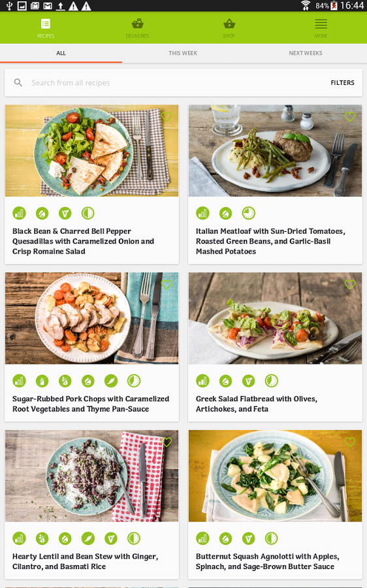This screenshot has height=588, width=367.
Task: Open Sugar-Rubbed Pork Chops recipe title
Action: 91,404
